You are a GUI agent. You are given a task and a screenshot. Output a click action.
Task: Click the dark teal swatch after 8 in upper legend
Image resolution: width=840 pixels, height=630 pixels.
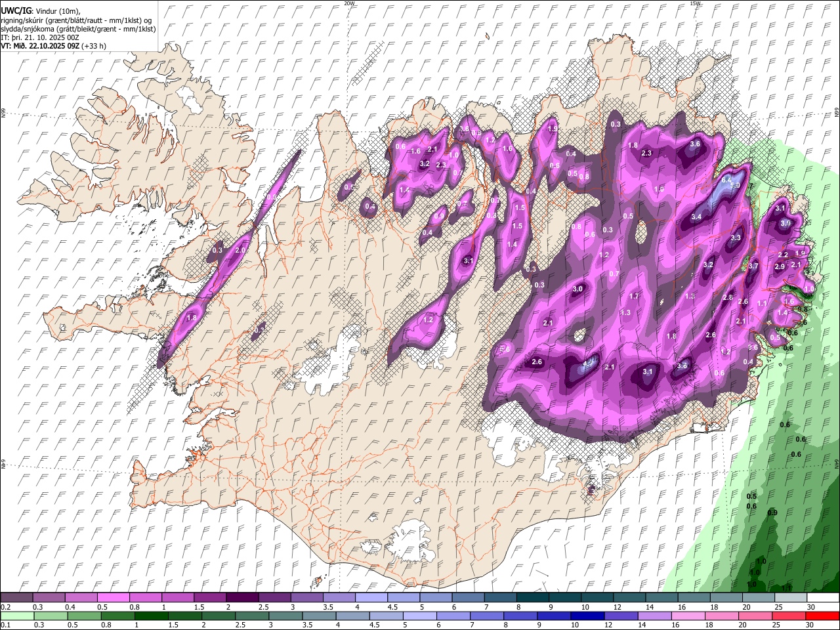click(532, 598)
